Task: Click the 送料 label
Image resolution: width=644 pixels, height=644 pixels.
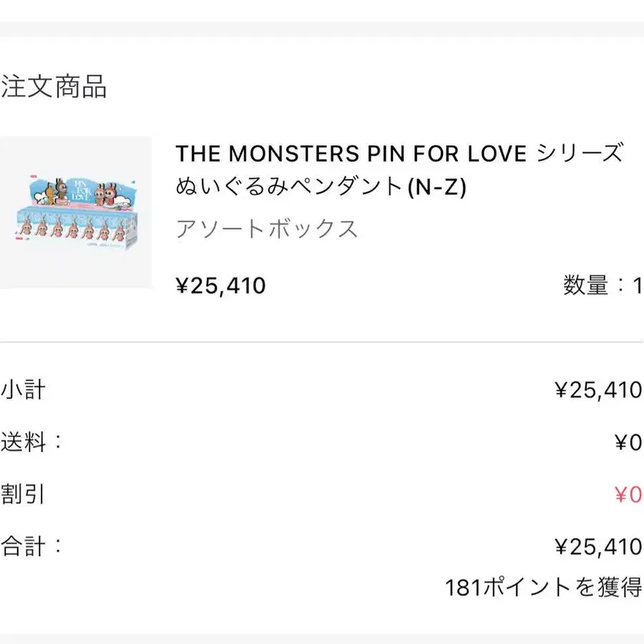Action: click(31, 442)
